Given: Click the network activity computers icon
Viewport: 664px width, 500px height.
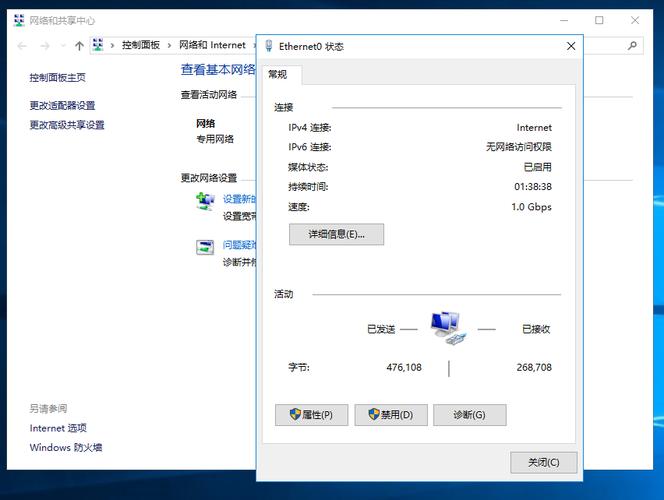Looking at the screenshot, I should click(x=448, y=328).
